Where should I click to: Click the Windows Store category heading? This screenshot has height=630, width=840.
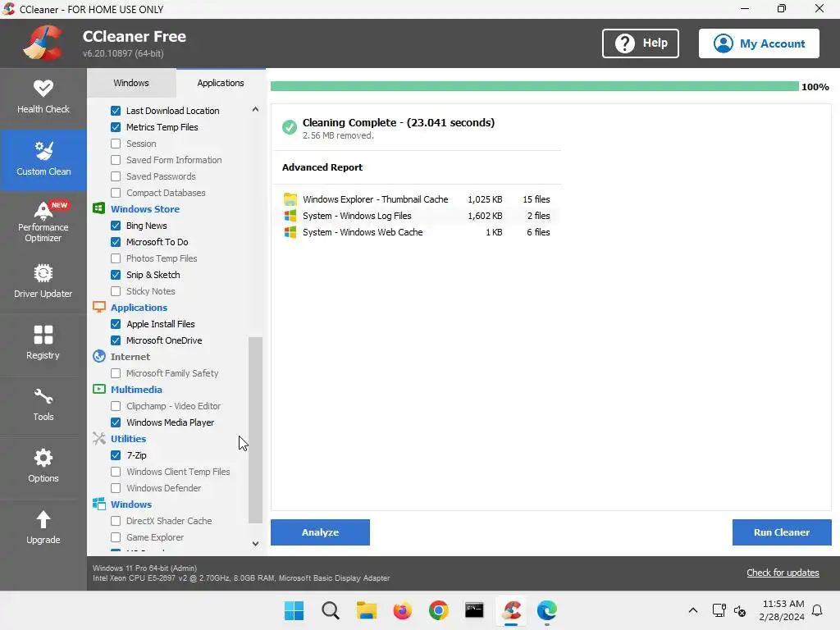coord(145,209)
